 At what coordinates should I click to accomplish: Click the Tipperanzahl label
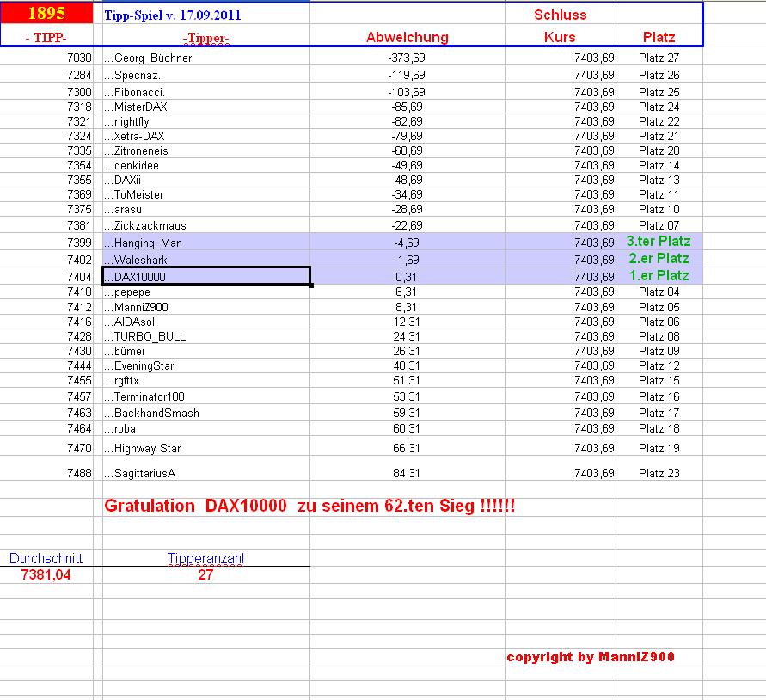(205, 558)
